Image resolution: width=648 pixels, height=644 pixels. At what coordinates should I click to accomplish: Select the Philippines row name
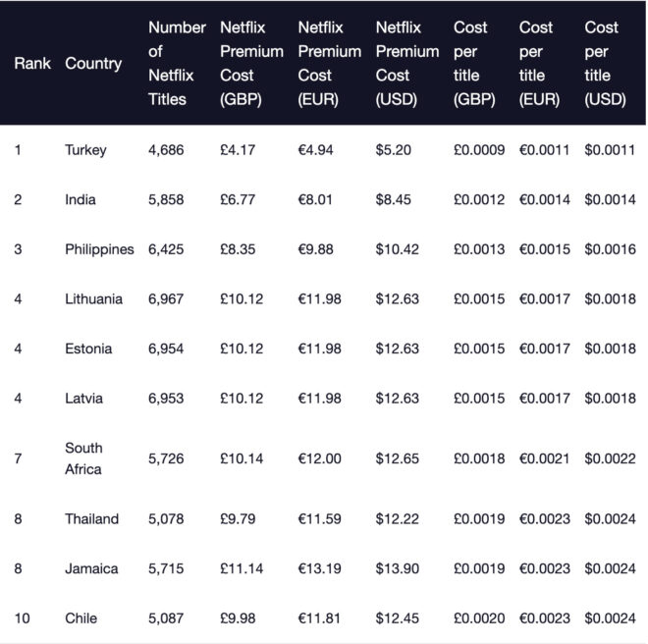(x=99, y=249)
